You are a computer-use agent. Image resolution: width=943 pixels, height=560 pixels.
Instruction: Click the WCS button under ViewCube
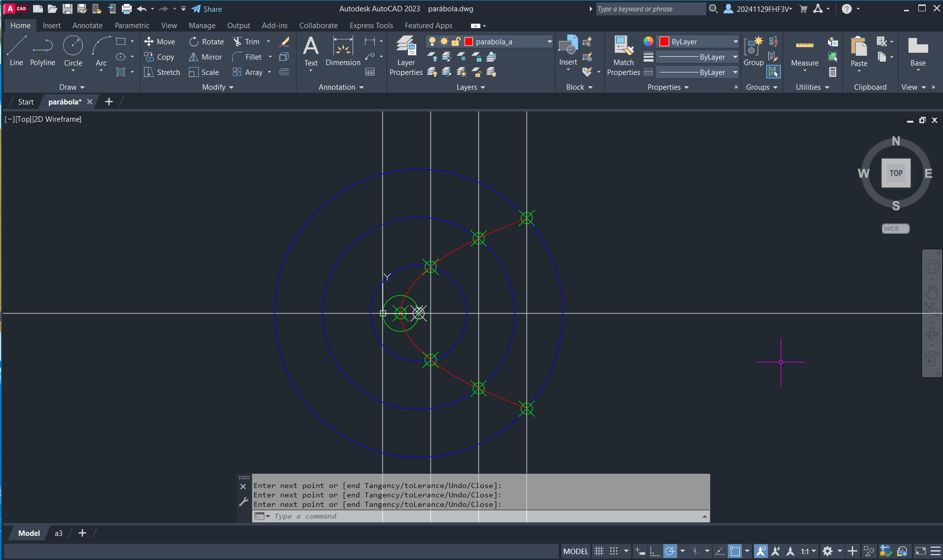895,229
